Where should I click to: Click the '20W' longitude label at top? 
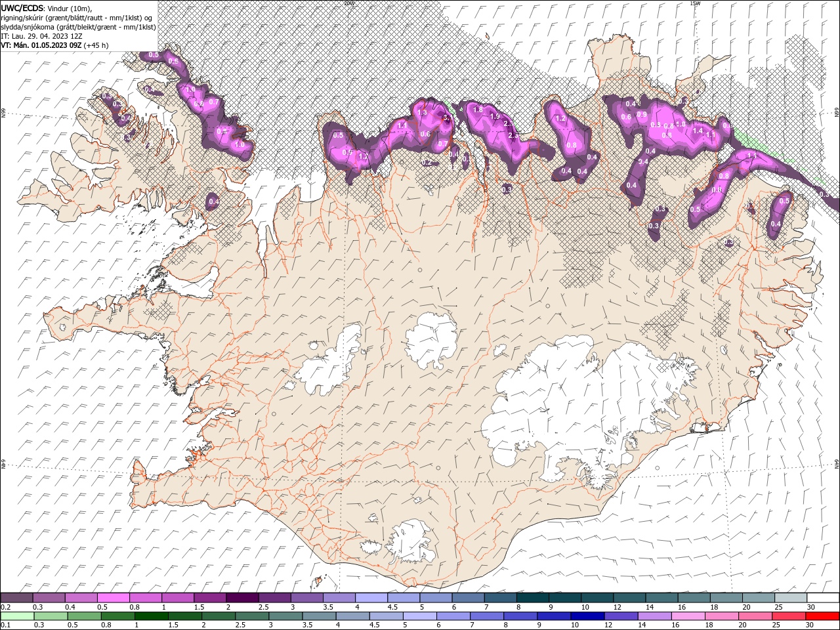pos(349,3)
